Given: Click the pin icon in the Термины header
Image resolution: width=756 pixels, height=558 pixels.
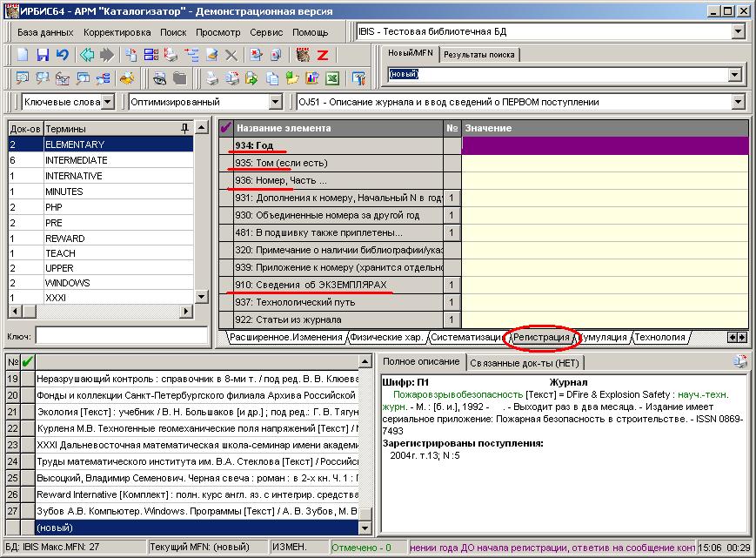Looking at the screenshot, I should coord(184,128).
